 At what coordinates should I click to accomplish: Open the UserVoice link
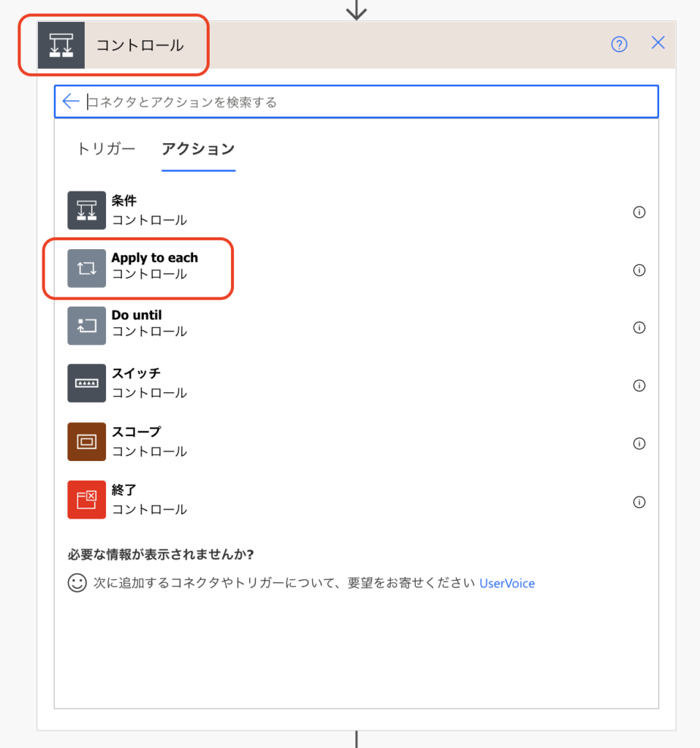(x=507, y=584)
